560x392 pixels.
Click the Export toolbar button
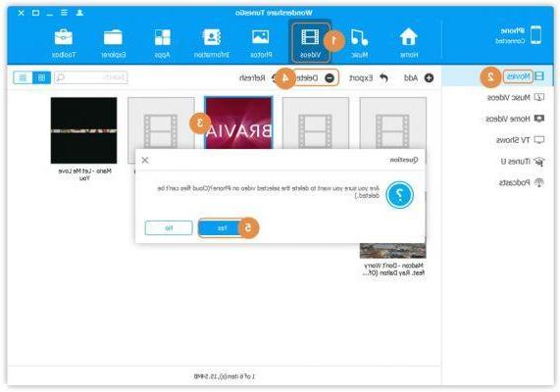pos(369,77)
